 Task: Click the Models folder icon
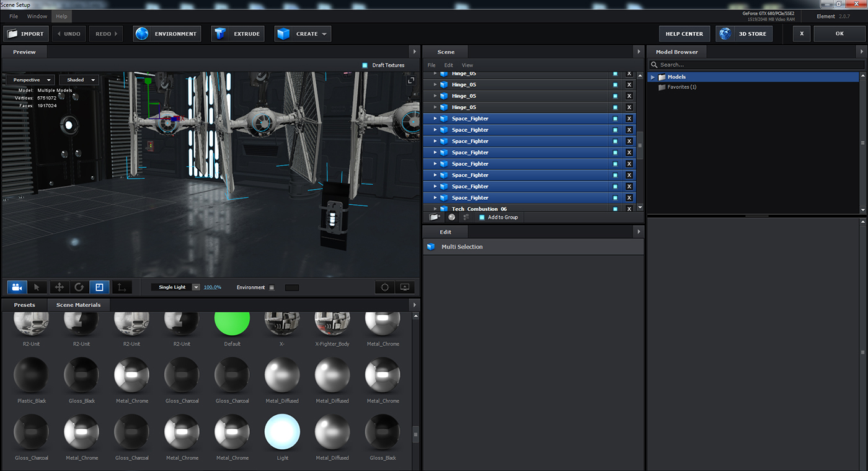[x=662, y=77]
